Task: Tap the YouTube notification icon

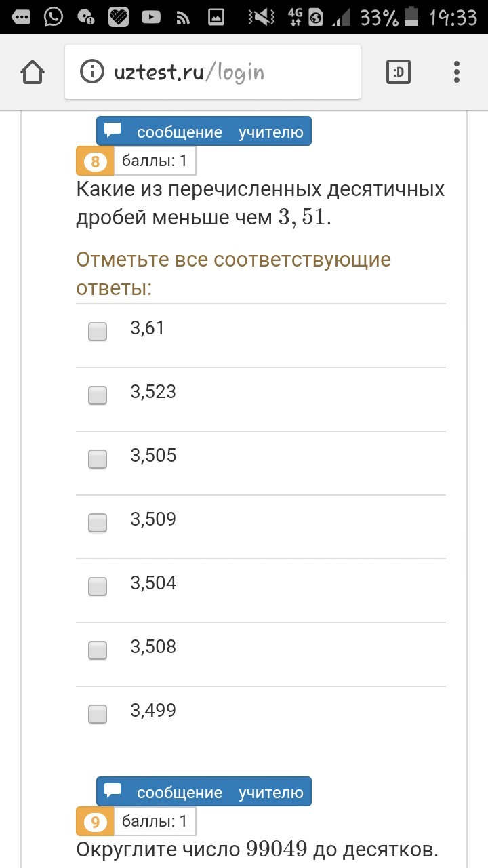Action: point(151,16)
